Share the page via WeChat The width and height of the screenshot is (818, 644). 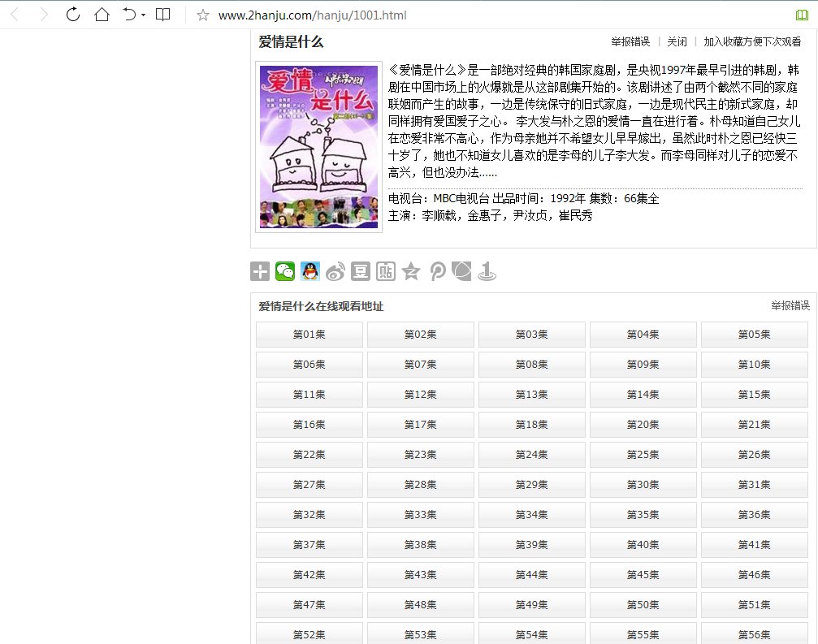(x=285, y=271)
